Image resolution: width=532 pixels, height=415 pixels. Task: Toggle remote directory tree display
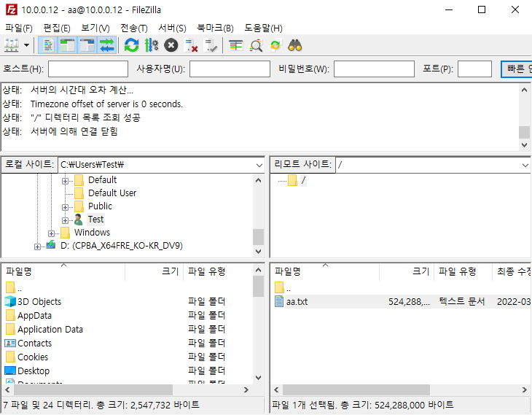click(x=87, y=45)
